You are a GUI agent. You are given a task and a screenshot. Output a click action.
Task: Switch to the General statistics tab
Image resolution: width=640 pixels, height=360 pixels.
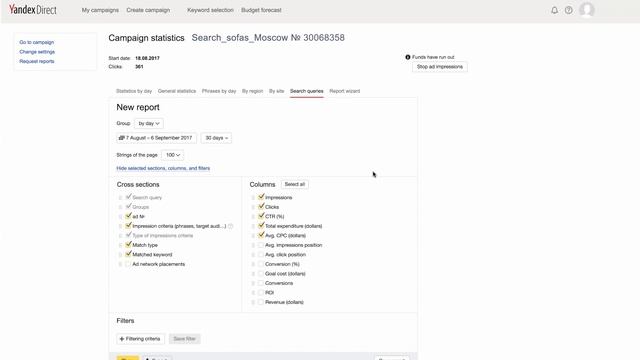pos(177,91)
